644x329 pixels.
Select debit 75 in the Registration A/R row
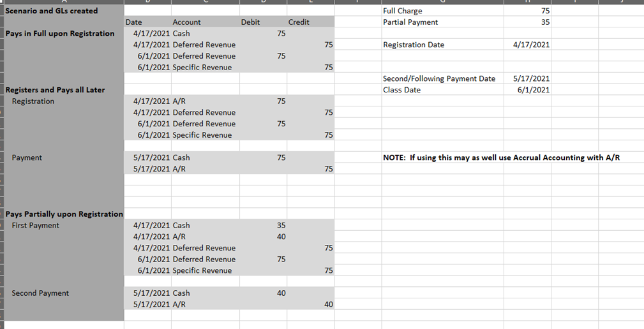263,101
